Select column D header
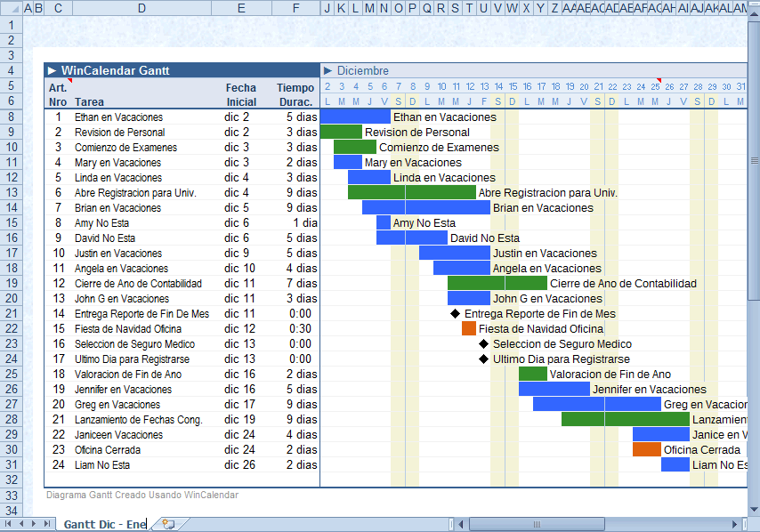Viewport: 760px width, 532px height. pos(142,8)
